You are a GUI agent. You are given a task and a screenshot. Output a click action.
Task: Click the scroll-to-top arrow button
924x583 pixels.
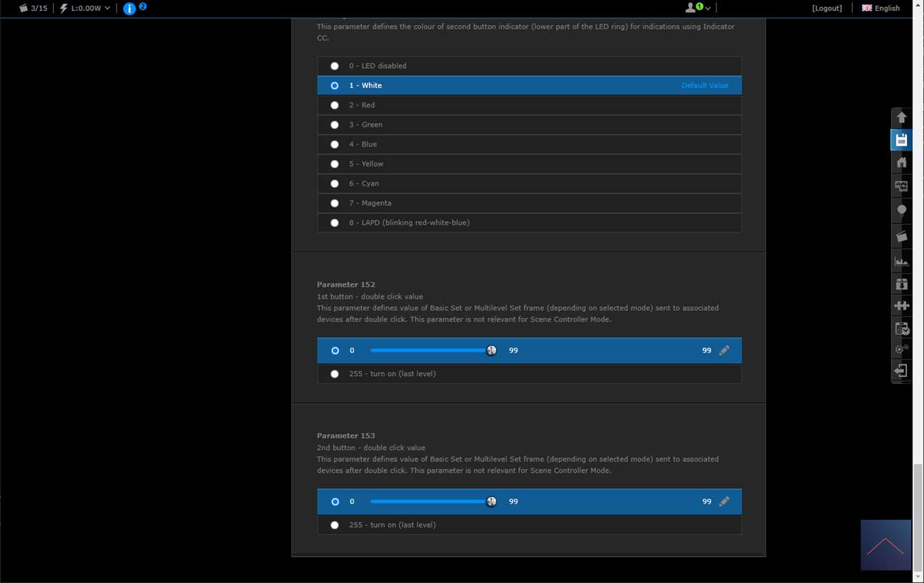point(885,545)
